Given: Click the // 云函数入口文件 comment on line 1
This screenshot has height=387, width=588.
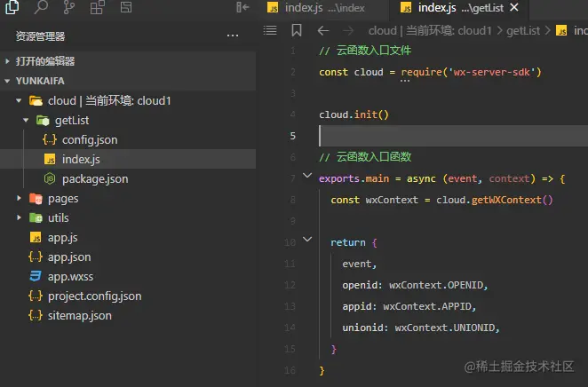Looking at the screenshot, I should [365, 51].
